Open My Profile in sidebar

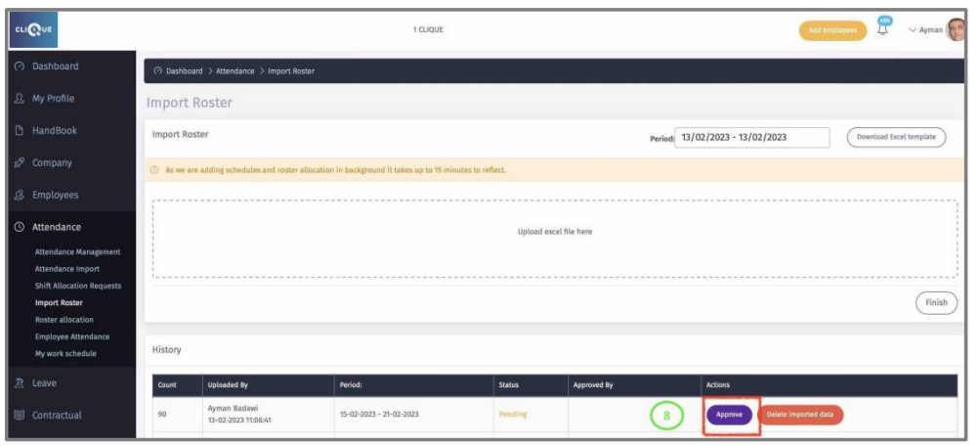[x=53, y=99]
